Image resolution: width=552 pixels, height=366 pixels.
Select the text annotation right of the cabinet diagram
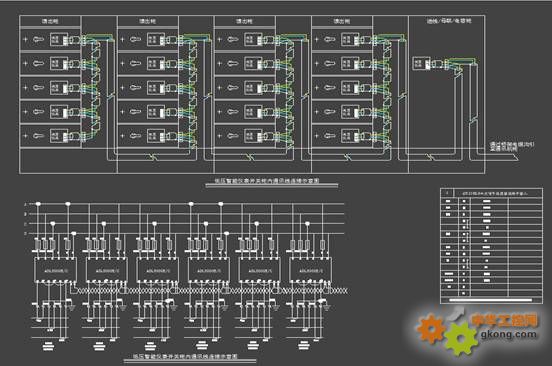pyautogui.click(x=512, y=146)
